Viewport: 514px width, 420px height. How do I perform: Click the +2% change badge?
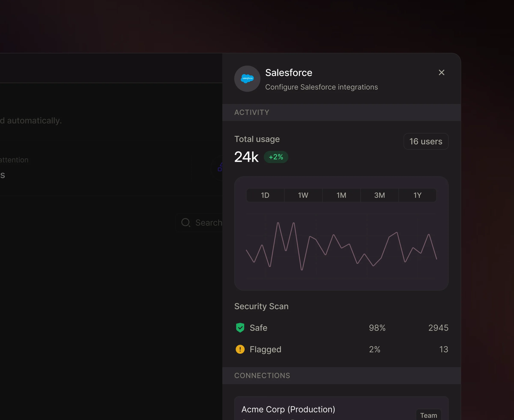pyautogui.click(x=276, y=157)
